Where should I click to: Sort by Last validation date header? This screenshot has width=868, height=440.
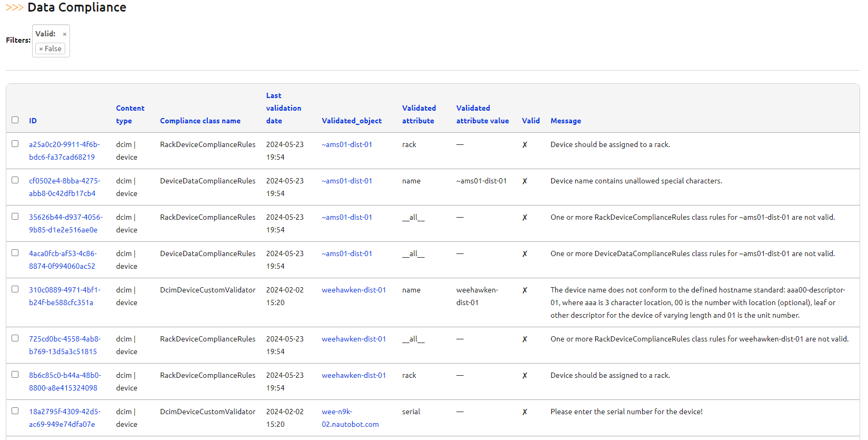(x=283, y=108)
